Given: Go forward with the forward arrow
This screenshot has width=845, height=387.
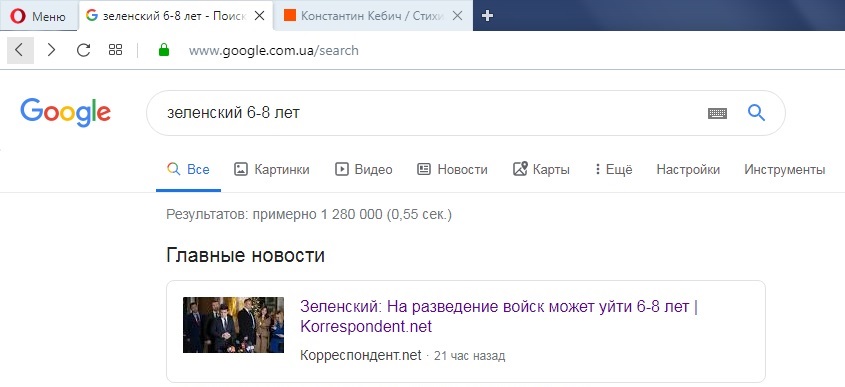Looking at the screenshot, I should coord(51,51).
